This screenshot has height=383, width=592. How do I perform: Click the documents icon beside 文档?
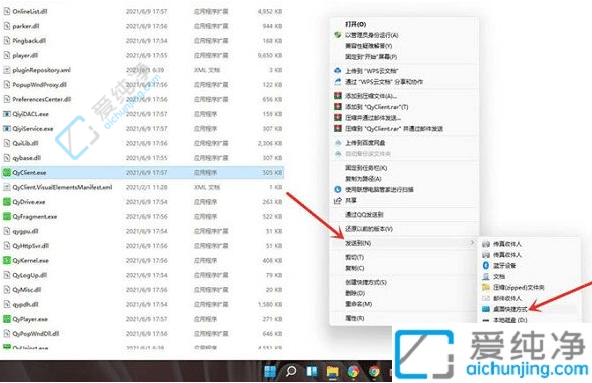486,276
